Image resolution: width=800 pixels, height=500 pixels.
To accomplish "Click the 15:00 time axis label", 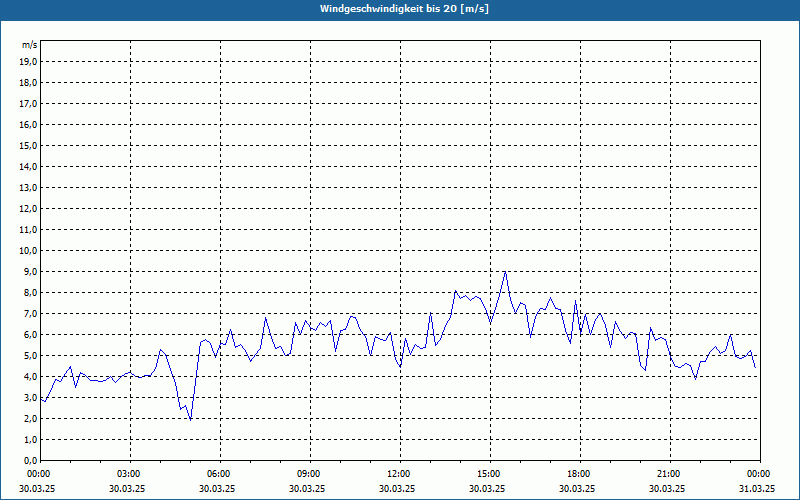I will point(490,474).
